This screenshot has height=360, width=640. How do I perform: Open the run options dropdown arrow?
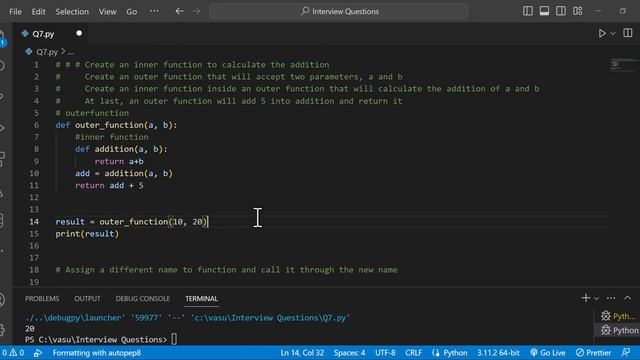(613, 33)
